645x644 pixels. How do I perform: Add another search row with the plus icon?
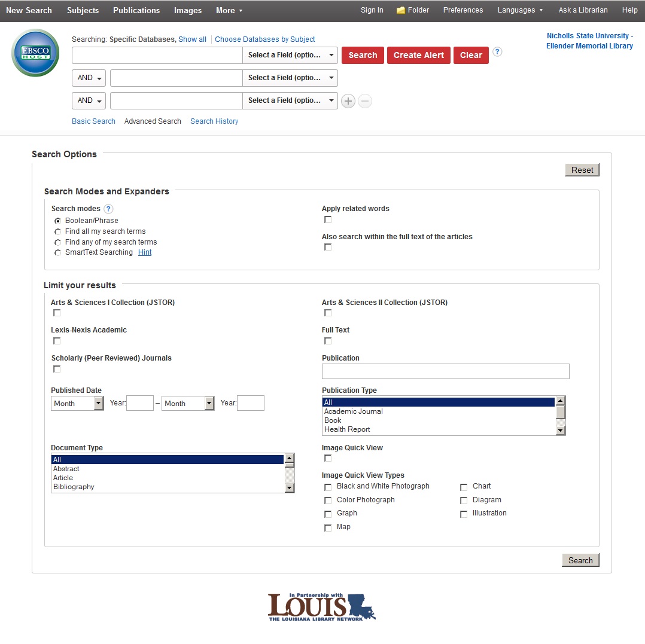(348, 101)
